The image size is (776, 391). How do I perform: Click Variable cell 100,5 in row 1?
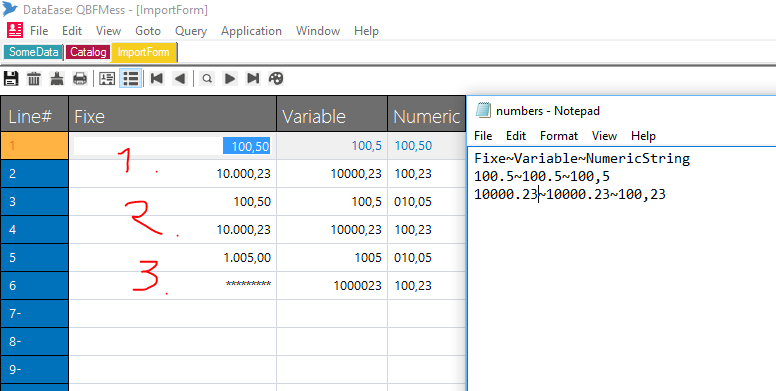(332, 146)
